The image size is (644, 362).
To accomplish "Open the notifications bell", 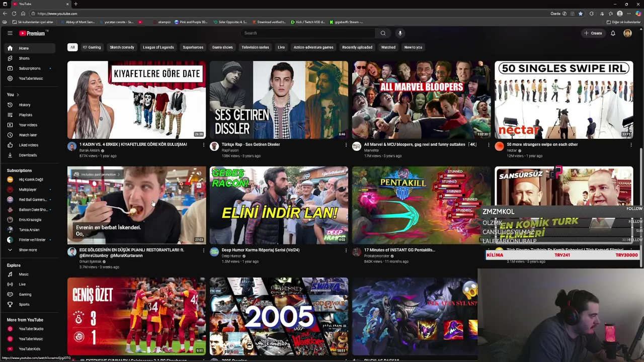I will point(613,33).
